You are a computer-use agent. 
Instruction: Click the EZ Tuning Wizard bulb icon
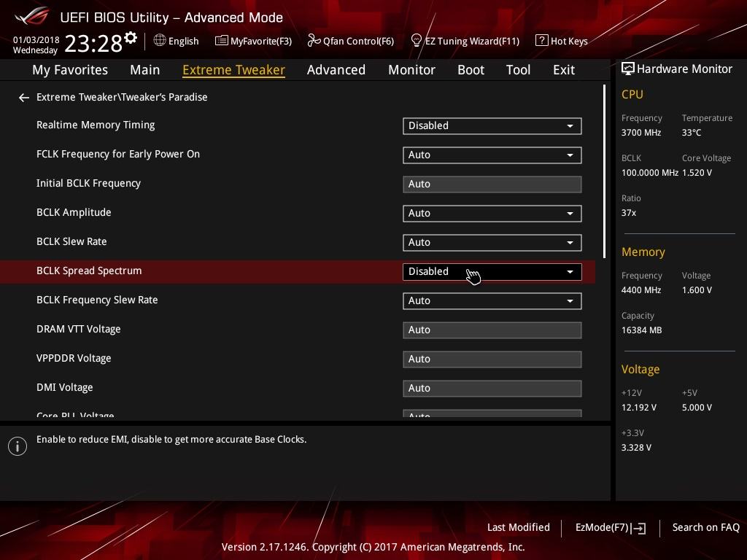coord(416,41)
